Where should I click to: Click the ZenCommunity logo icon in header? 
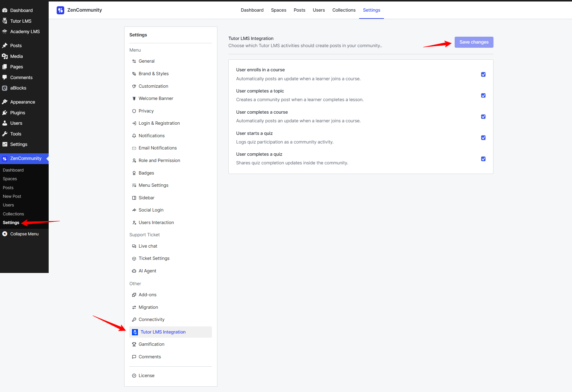click(60, 10)
